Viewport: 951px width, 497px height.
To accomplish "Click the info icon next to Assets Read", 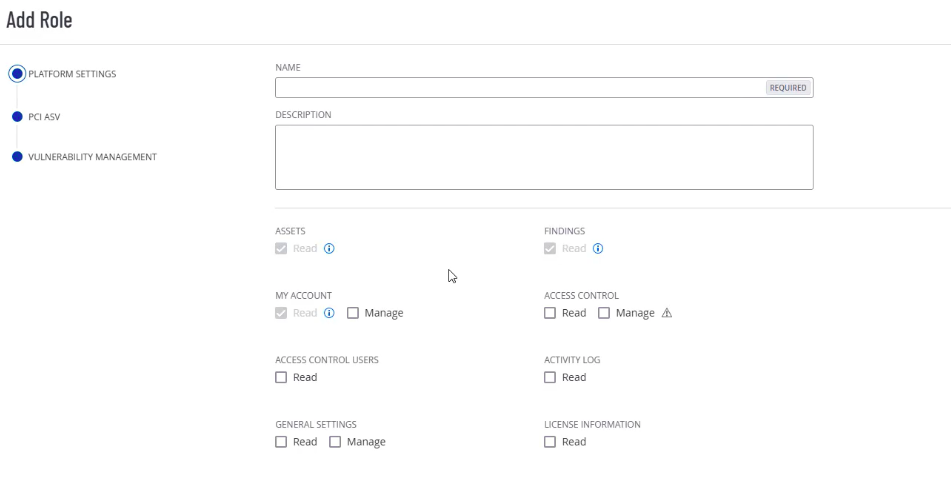I will point(329,249).
